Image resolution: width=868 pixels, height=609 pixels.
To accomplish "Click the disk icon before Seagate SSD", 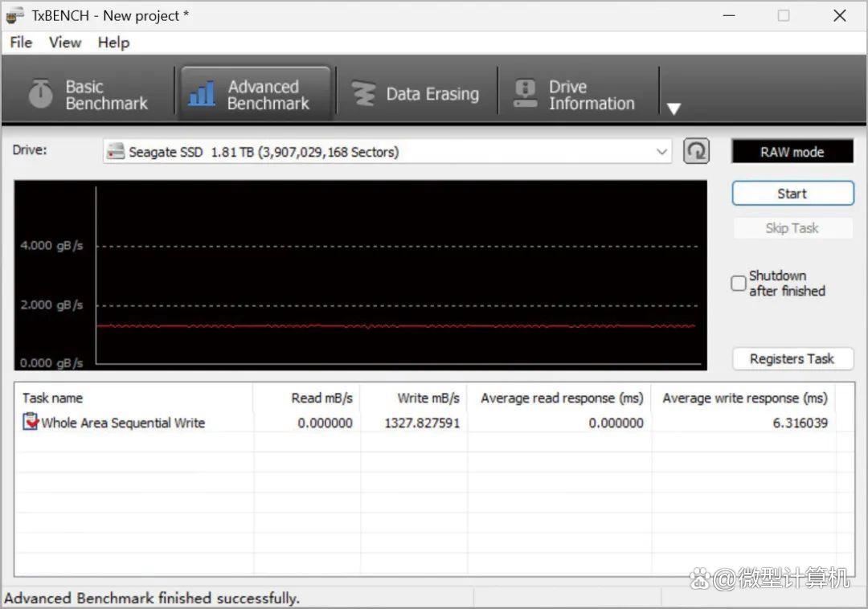I will click(x=114, y=151).
